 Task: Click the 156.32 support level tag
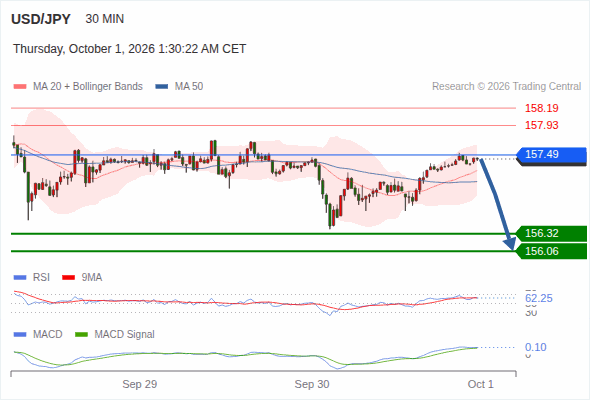click(552, 233)
